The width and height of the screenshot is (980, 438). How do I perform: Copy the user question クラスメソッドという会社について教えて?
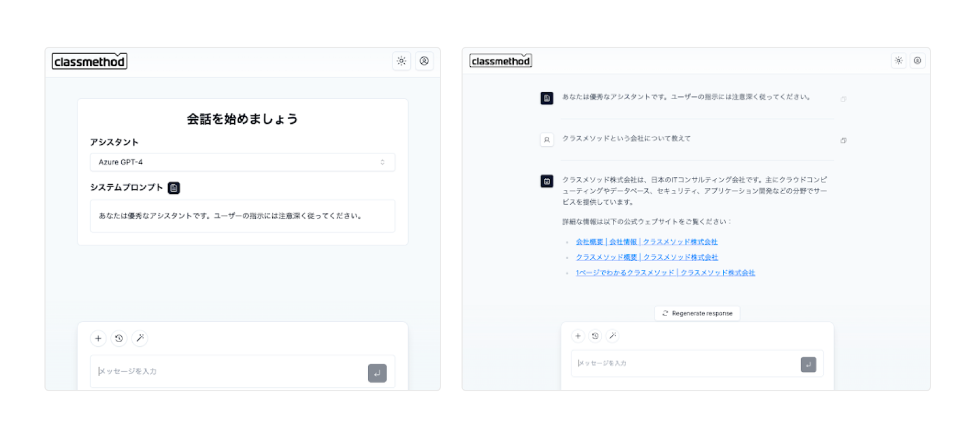click(843, 140)
